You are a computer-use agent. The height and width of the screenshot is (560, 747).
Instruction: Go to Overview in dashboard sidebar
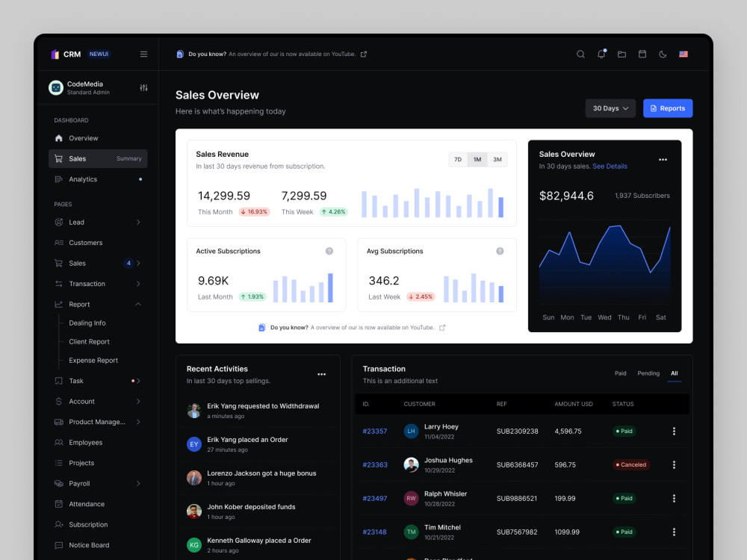tap(98, 138)
